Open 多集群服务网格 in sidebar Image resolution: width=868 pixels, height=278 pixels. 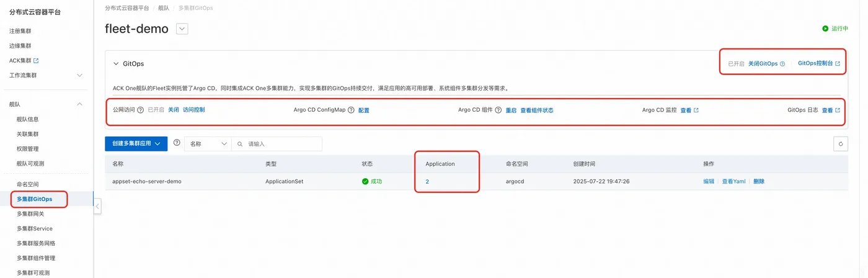[x=36, y=243]
